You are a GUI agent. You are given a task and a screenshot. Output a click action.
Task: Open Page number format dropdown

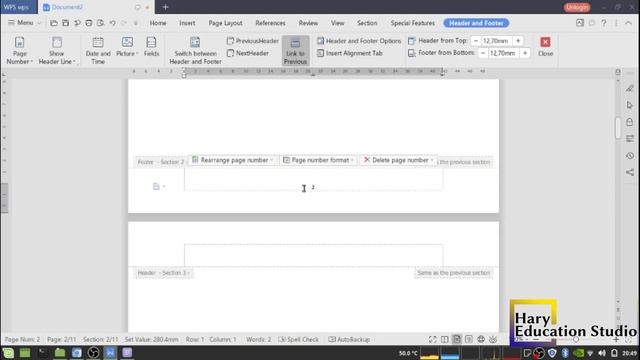pyautogui.click(x=318, y=160)
